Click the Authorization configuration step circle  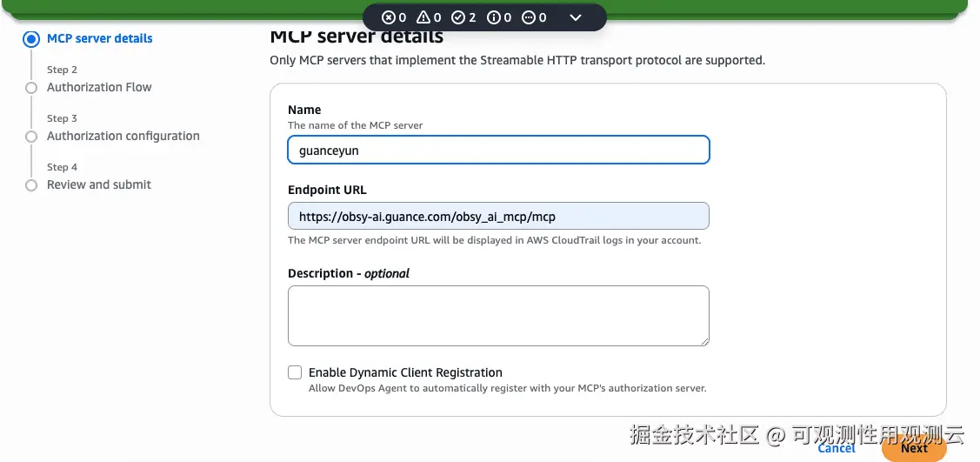click(x=31, y=137)
